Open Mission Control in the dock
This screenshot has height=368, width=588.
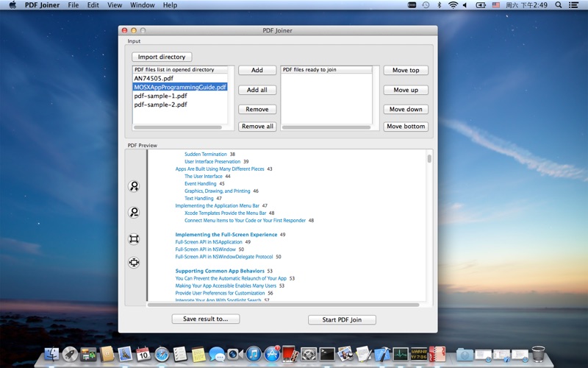click(x=88, y=354)
